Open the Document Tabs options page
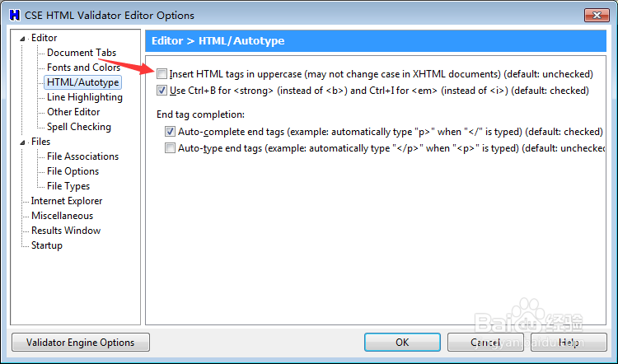The height and width of the screenshot is (364, 618). pyautogui.click(x=82, y=53)
